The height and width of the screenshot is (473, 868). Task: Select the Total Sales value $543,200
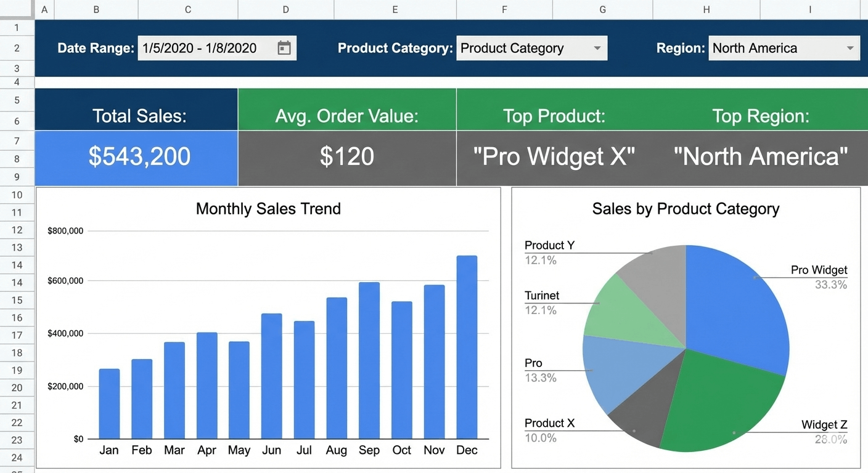136,157
